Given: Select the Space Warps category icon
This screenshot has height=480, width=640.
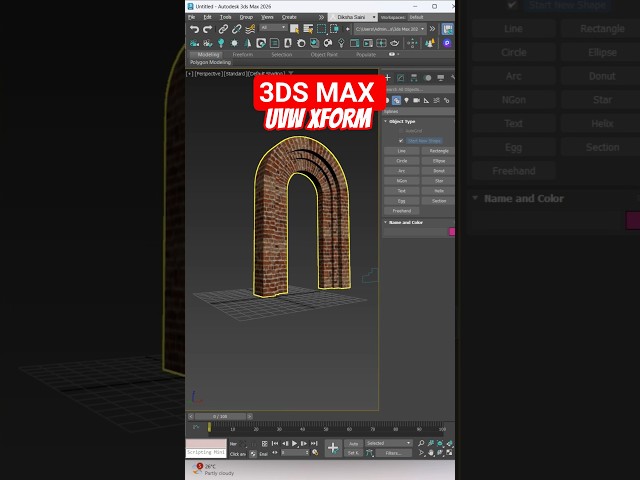Looking at the screenshot, I should [436, 100].
